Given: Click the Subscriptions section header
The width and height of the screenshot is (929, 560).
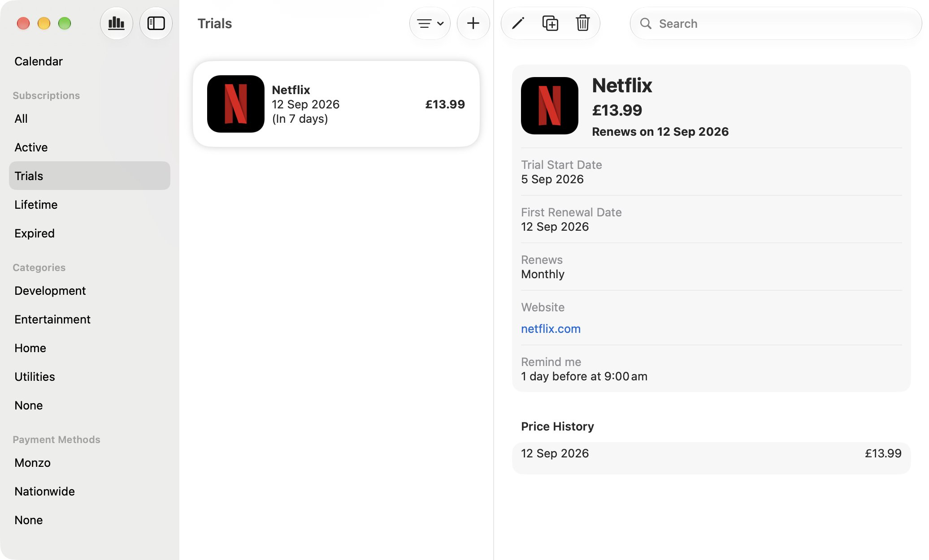Looking at the screenshot, I should 46,95.
